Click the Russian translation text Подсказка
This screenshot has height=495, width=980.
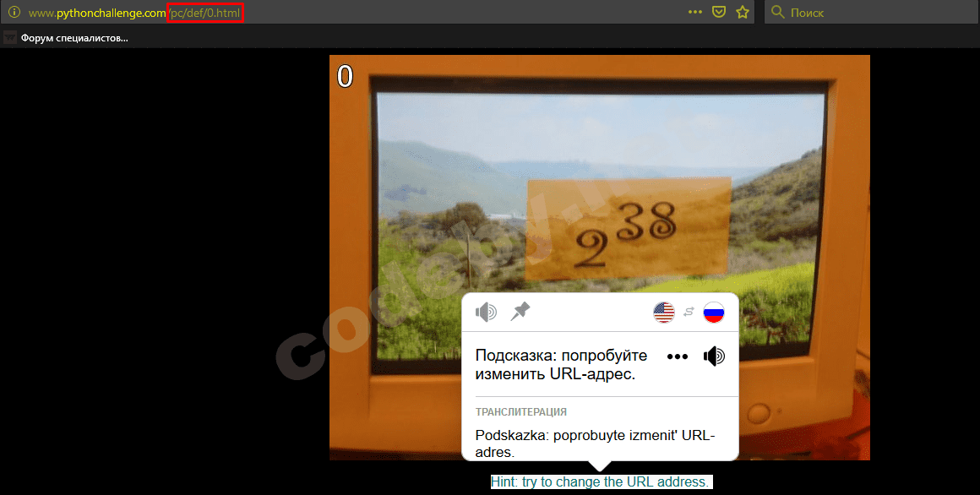(561, 365)
